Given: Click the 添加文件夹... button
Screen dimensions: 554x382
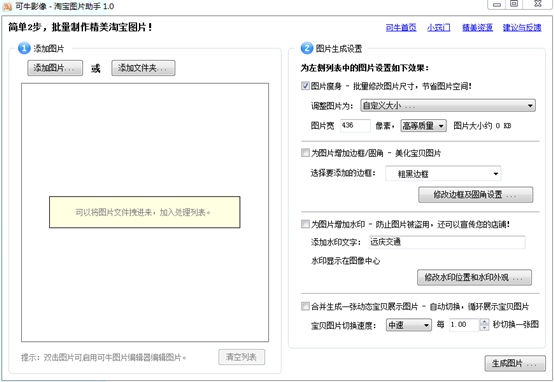Looking at the screenshot, I should coord(143,68).
